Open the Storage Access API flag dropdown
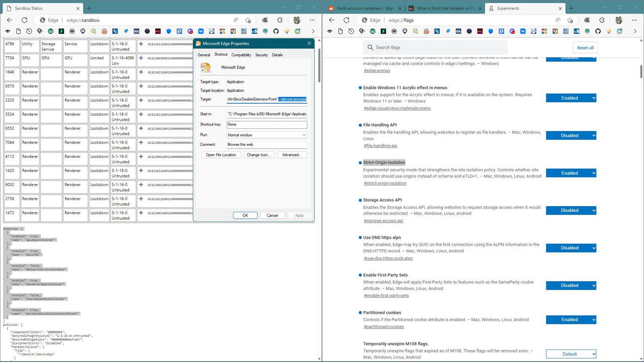644x362 pixels. coord(571,210)
